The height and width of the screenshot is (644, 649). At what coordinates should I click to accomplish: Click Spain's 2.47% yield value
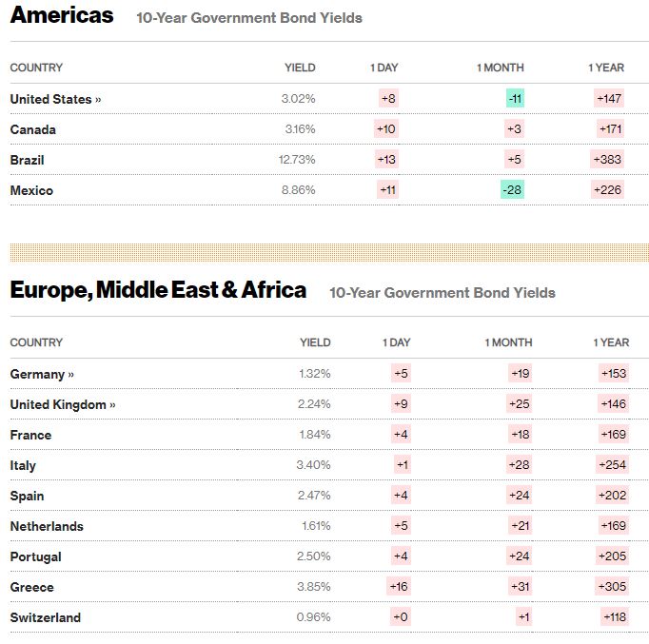(314, 496)
